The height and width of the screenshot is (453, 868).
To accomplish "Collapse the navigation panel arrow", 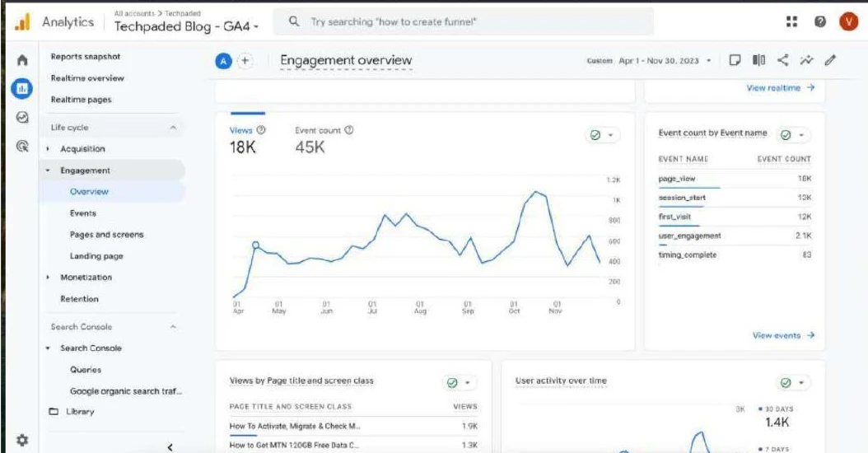I will (x=170, y=447).
